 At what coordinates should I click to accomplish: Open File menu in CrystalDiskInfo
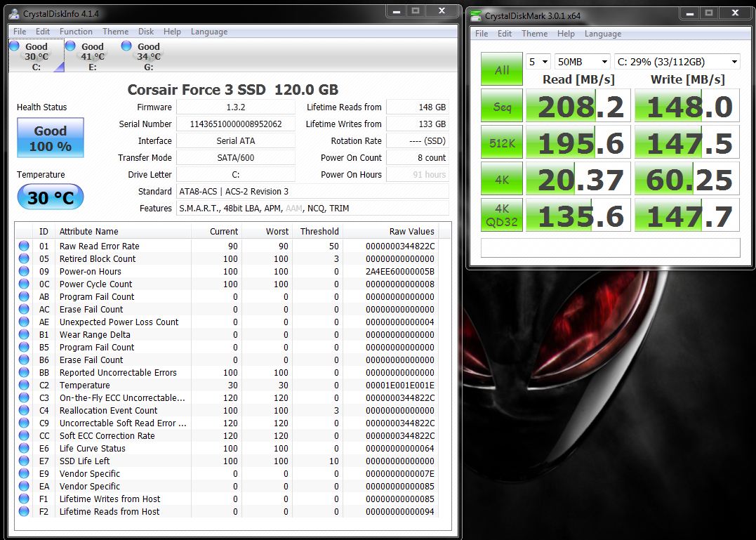[20, 32]
